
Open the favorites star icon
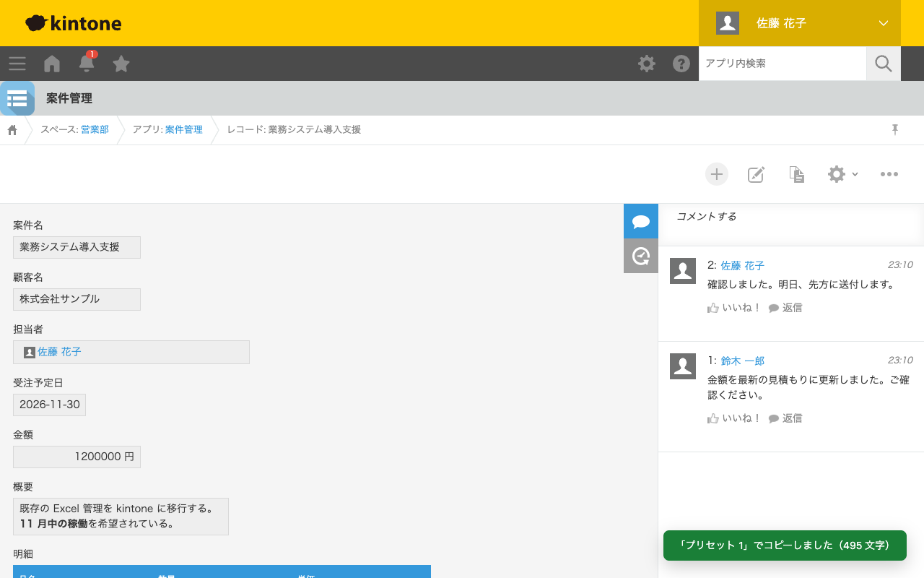coord(121,64)
